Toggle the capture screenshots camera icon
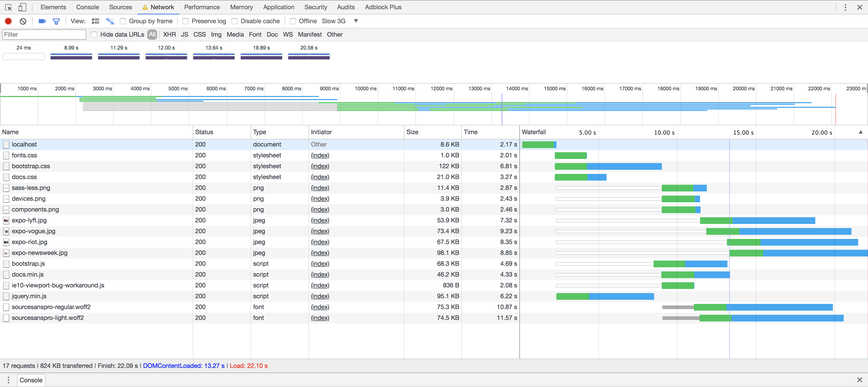The height and width of the screenshot is (387, 868). pos(42,21)
